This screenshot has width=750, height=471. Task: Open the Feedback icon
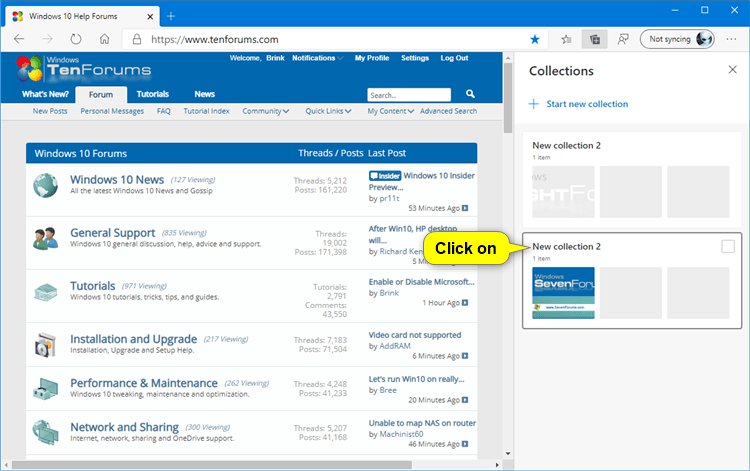coord(623,39)
